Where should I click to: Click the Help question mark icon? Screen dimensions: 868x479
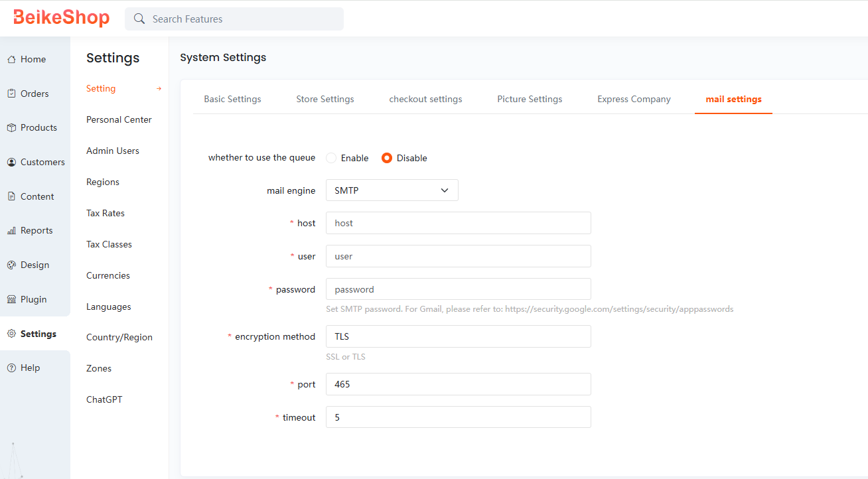[x=11, y=368]
